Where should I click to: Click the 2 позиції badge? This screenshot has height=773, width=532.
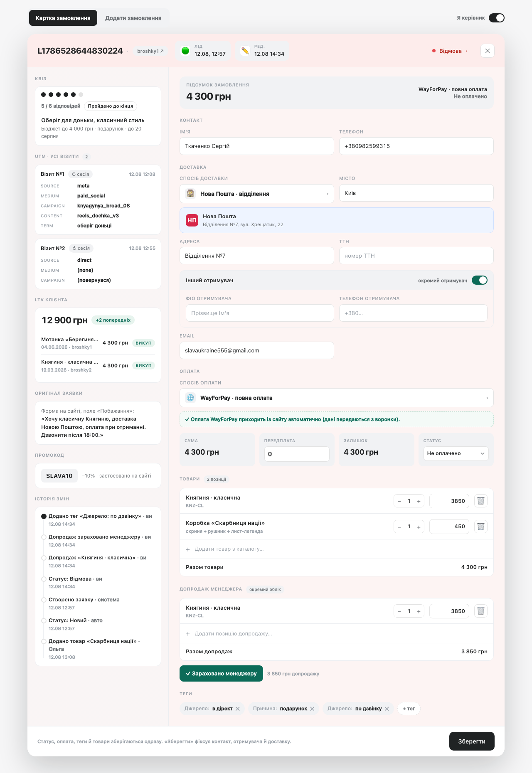click(217, 480)
